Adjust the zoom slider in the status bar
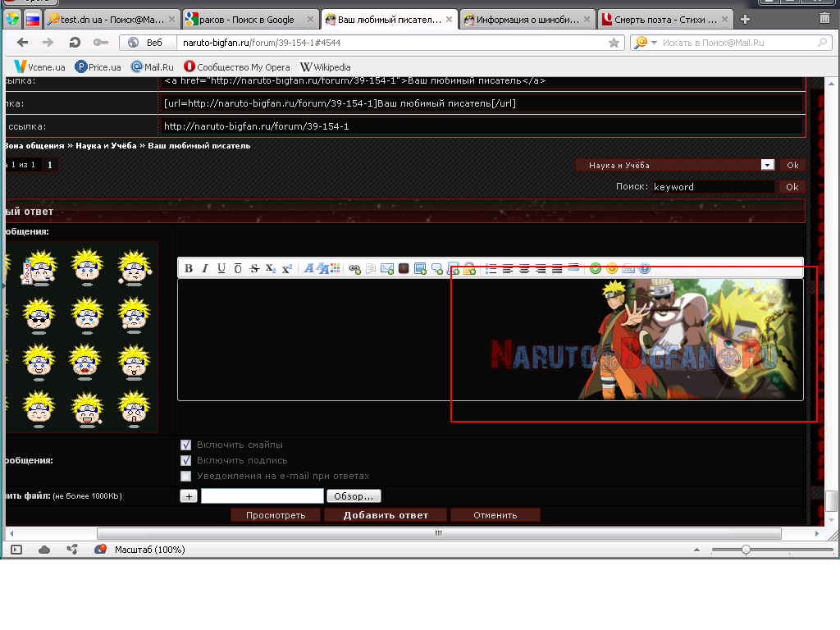 coord(746,550)
